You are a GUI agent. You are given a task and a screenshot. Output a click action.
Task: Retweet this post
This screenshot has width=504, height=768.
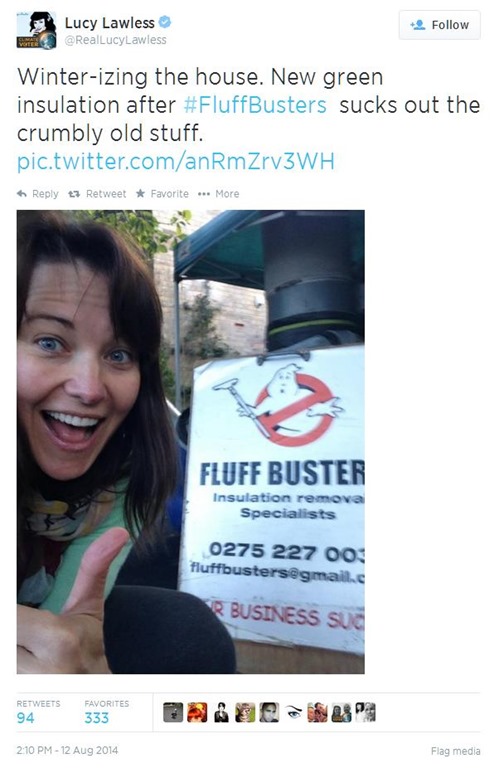click(97, 194)
